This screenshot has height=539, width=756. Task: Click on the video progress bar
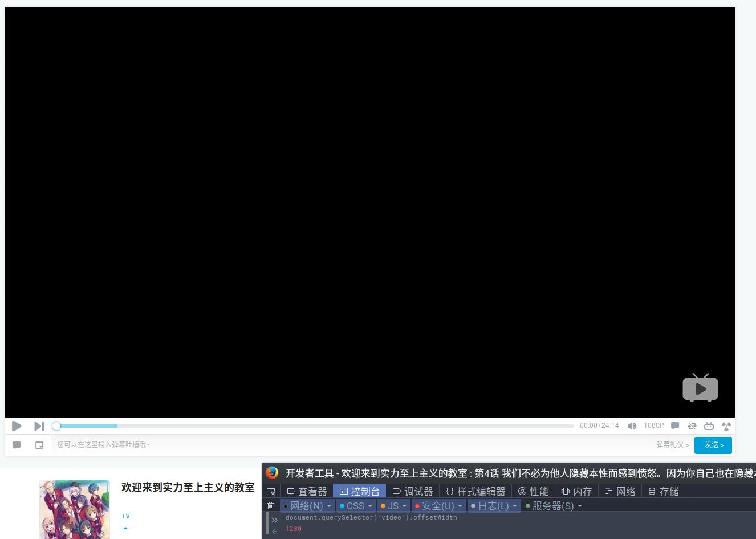[228, 425]
